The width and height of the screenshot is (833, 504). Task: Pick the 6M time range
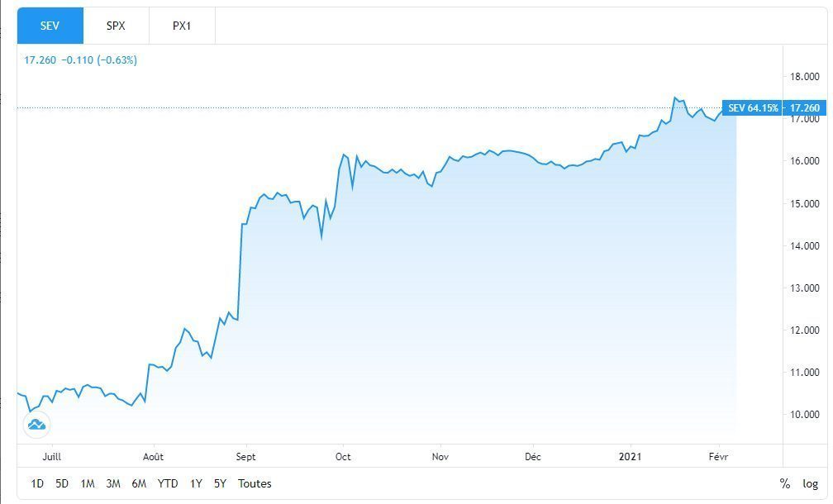tap(139, 483)
